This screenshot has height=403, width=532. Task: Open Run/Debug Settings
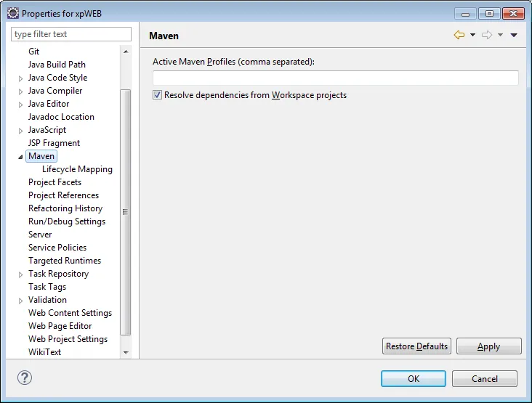(x=67, y=221)
